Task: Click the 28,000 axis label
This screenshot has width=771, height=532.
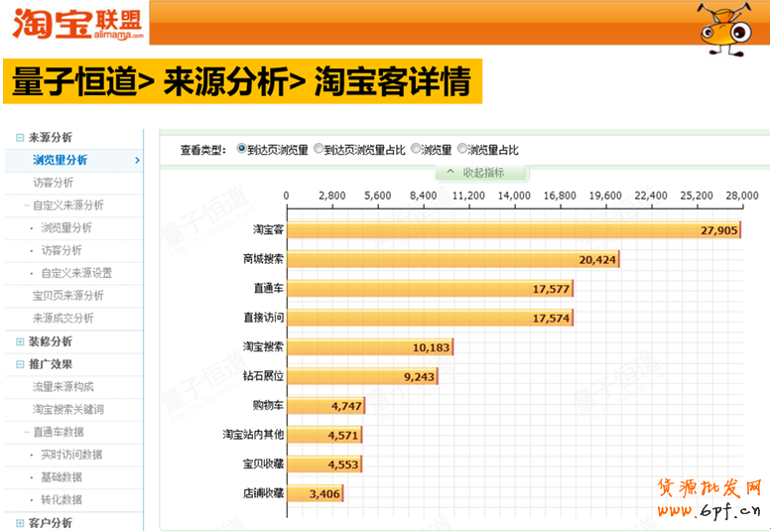Action: click(742, 196)
